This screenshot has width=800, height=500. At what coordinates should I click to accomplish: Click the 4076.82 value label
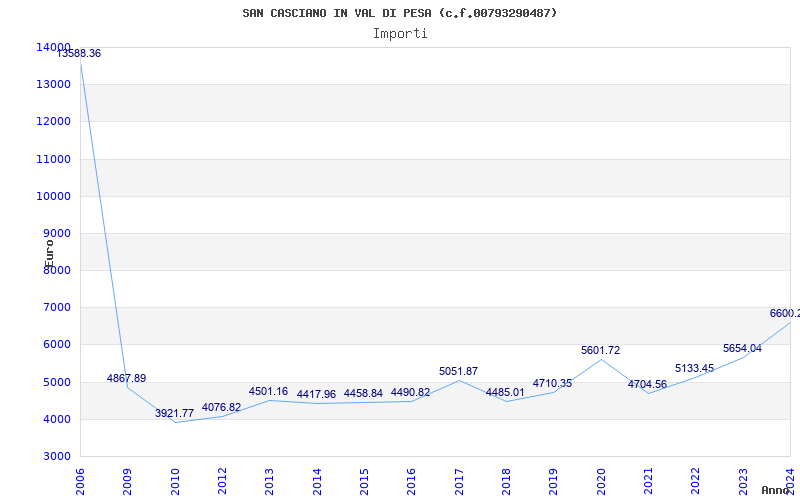click(x=221, y=407)
